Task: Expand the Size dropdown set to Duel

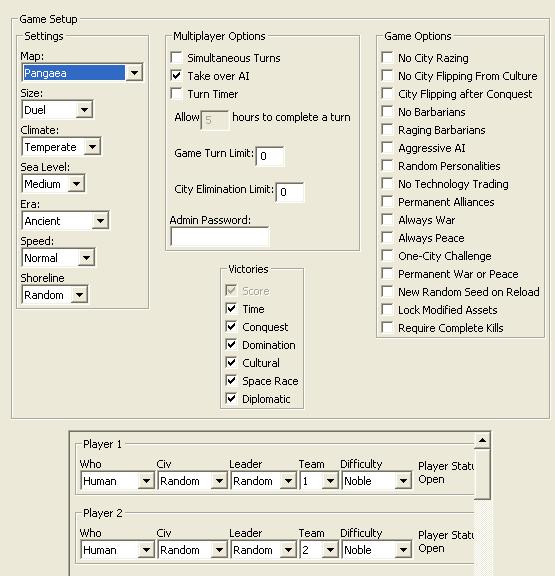Action: (57, 109)
